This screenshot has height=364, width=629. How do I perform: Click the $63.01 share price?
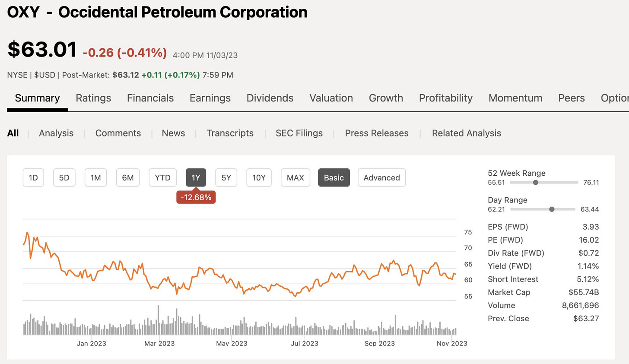42,49
